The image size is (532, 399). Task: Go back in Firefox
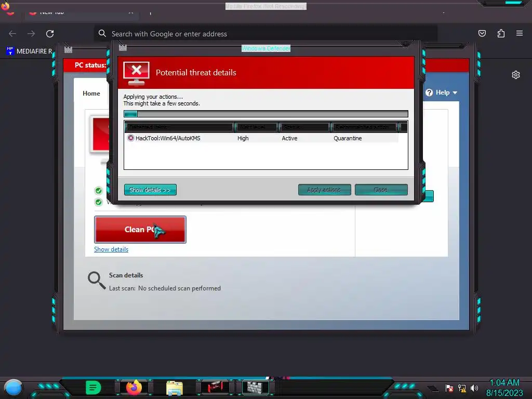(x=12, y=34)
